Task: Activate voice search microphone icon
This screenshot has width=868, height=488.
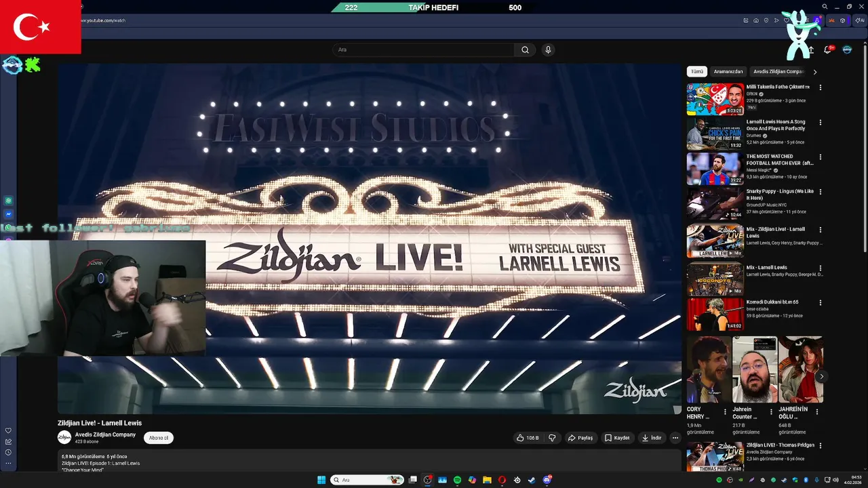Action: 548,49
